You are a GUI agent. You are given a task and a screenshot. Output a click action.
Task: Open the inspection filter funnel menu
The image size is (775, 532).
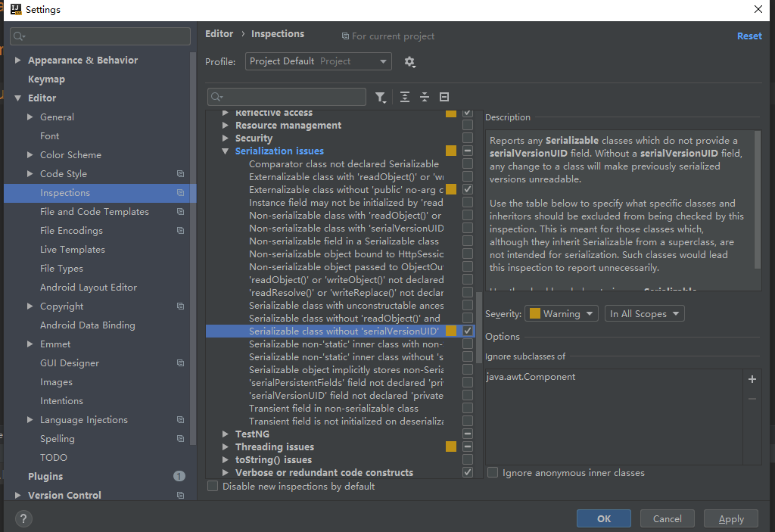coord(380,97)
